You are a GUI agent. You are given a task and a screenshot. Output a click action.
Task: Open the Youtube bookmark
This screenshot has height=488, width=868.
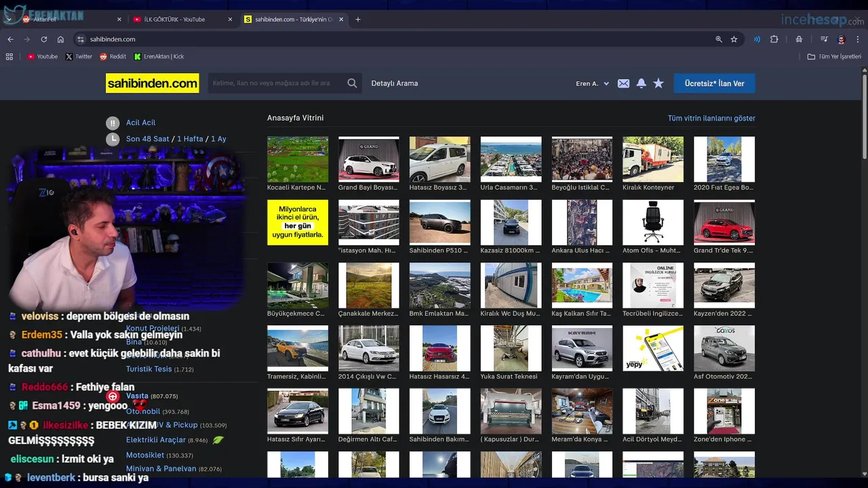point(43,56)
